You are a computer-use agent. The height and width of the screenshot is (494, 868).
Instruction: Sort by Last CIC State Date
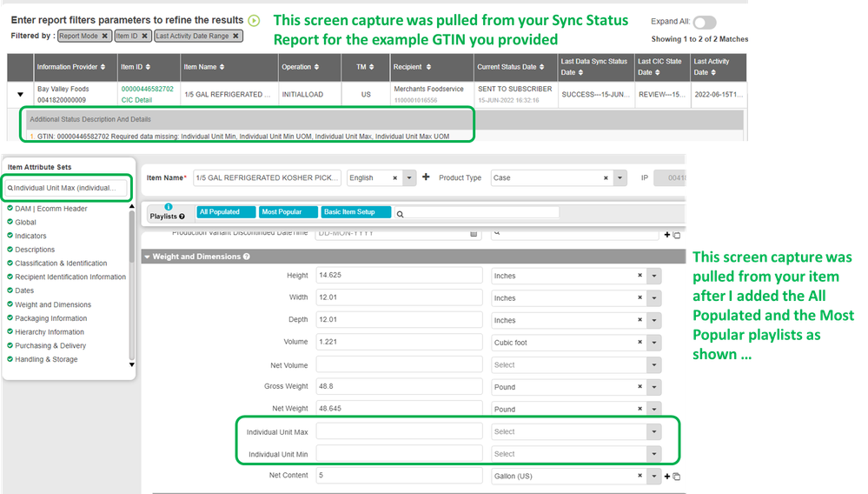pos(658,72)
